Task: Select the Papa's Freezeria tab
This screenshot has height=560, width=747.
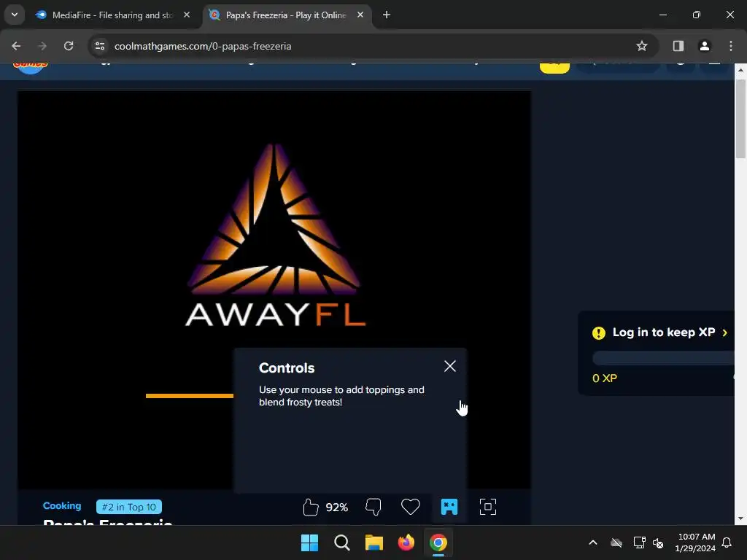Action: [x=286, y=15]
